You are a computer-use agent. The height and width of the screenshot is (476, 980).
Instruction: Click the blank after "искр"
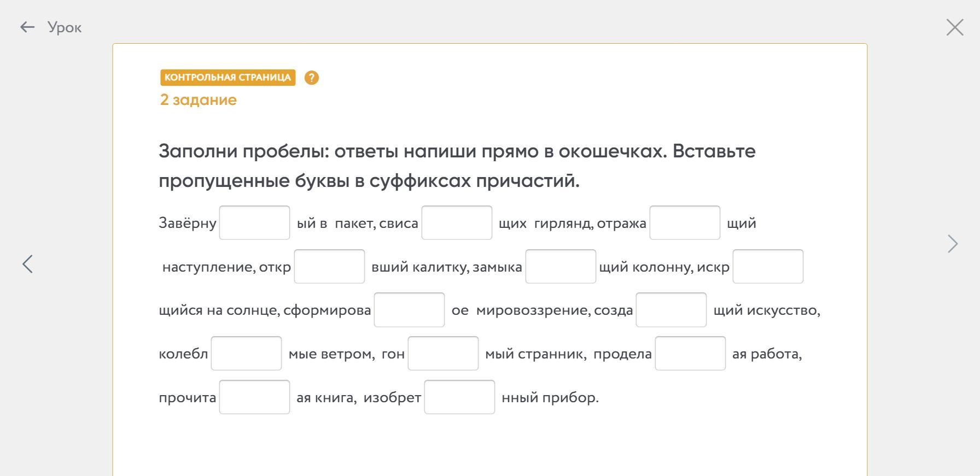pos(768,267)
